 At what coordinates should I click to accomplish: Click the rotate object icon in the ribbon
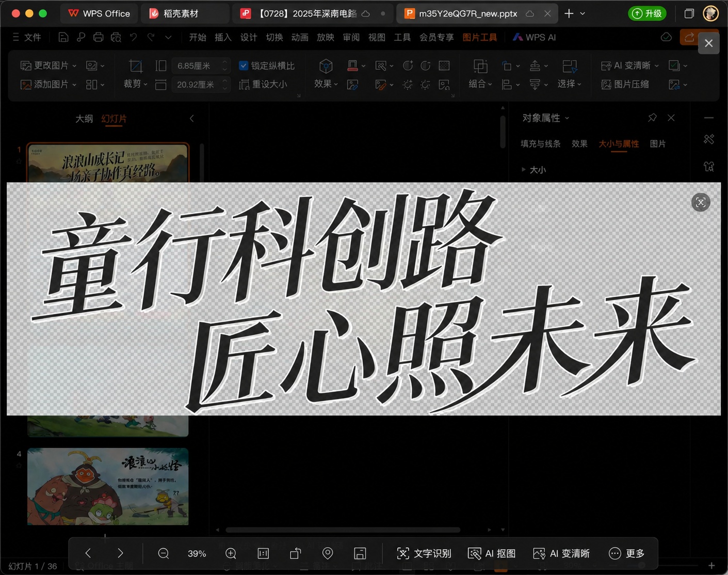click(507, 66)
